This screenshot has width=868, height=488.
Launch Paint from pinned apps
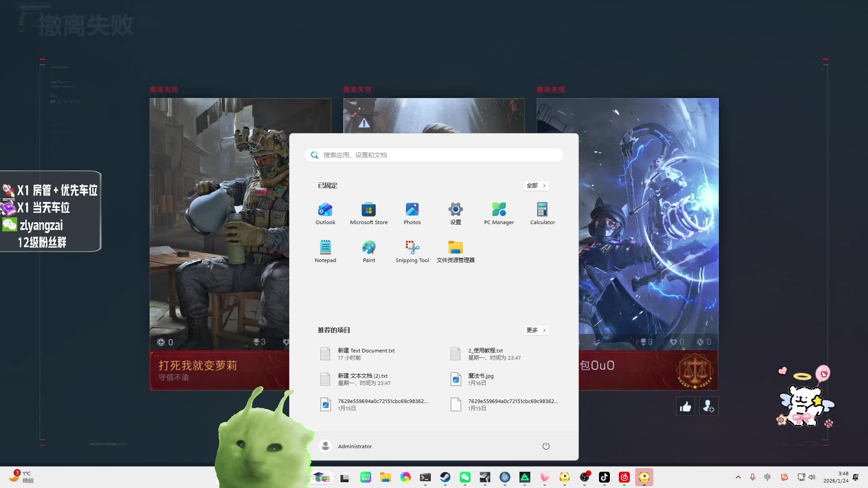click(x=368, y=251)
